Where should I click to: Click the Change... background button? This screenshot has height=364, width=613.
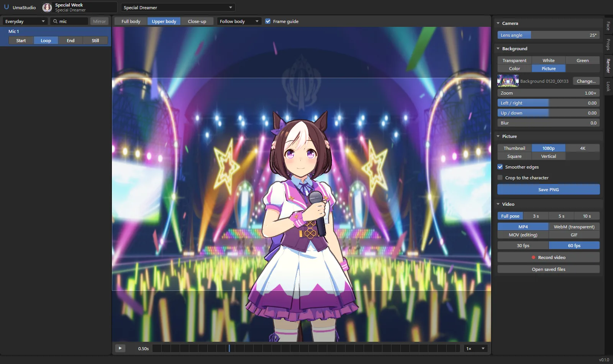point(586,81)
